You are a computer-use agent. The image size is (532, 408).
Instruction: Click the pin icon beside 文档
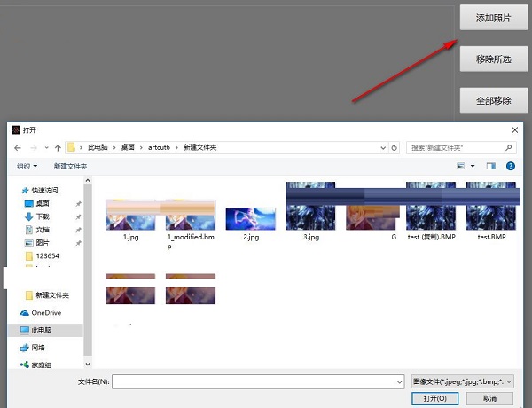pyautogui.click(x=78, y=230)
